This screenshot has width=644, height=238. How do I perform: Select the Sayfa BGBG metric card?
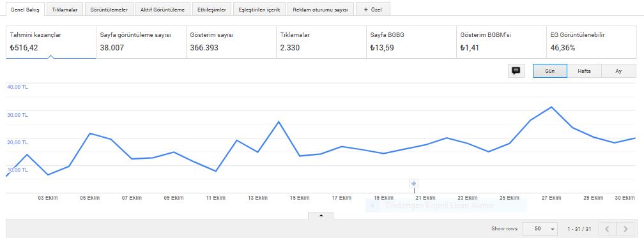coord(411,42)
